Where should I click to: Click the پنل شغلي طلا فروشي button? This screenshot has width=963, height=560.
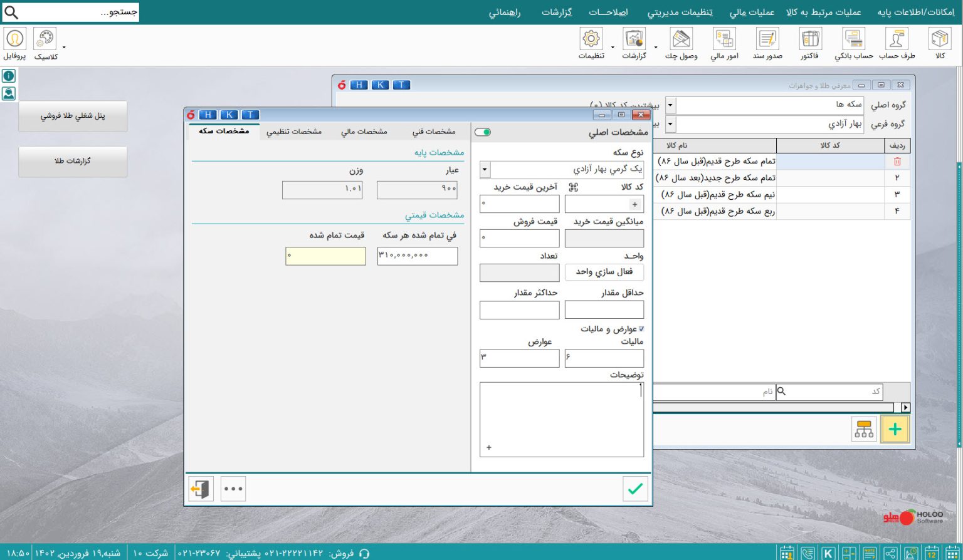click(73, 116)
